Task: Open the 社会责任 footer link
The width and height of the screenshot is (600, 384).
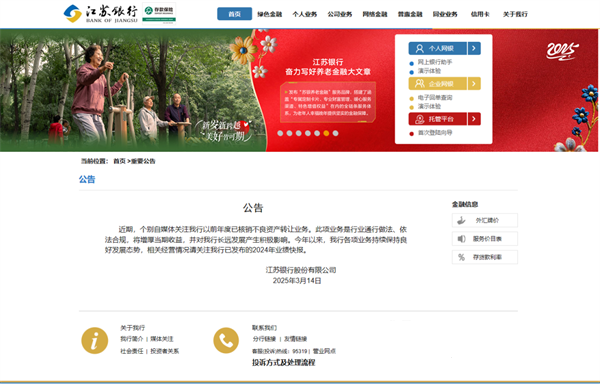Action: pyautogui.click(x=132, y=351)
